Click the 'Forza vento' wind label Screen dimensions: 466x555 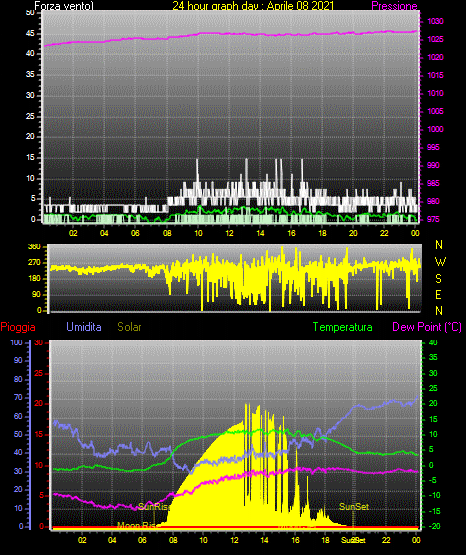[64, 6]
